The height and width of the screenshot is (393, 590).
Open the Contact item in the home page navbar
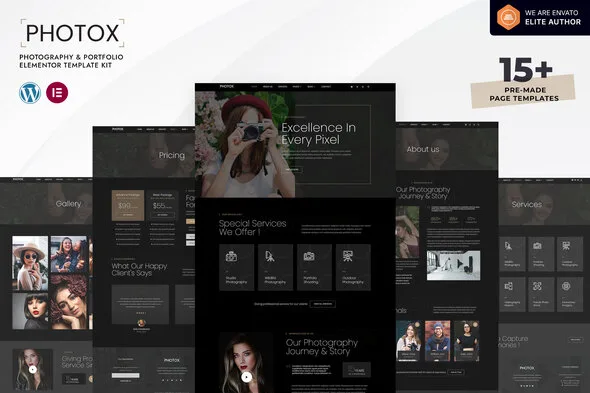[x=326, y=87]
